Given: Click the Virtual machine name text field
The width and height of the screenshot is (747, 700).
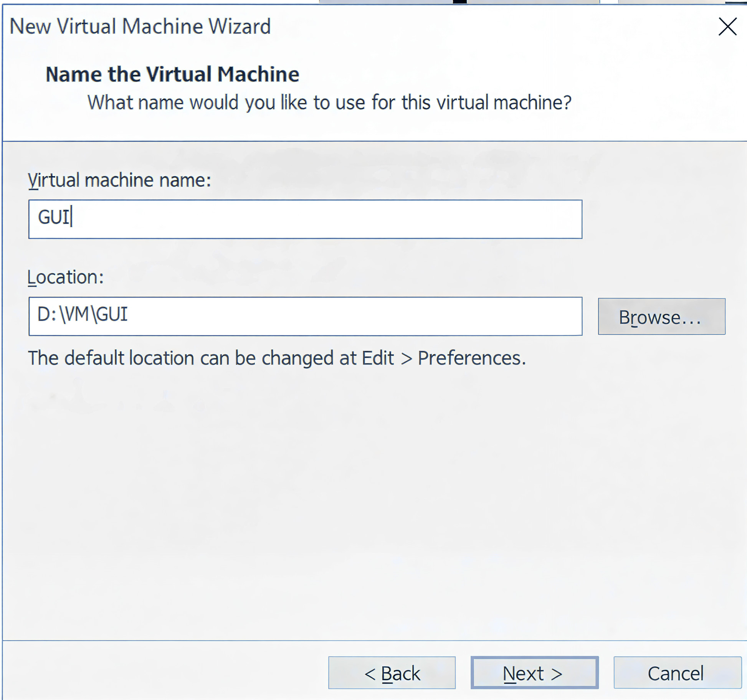Looking at the screenshot, I should coord(305,219).
